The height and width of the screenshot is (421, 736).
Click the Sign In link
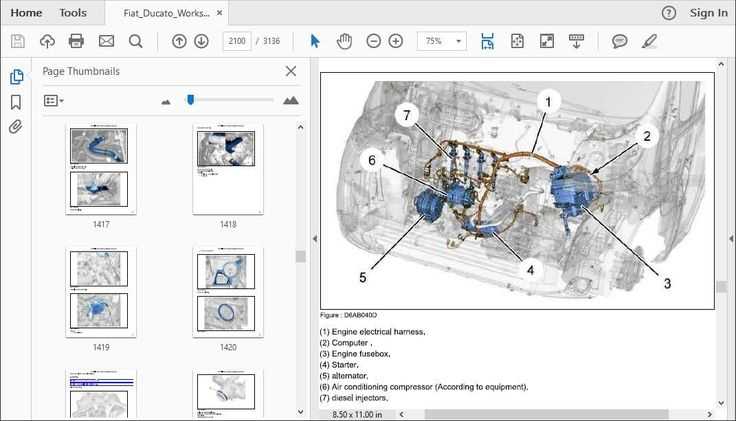click(708, 13)
